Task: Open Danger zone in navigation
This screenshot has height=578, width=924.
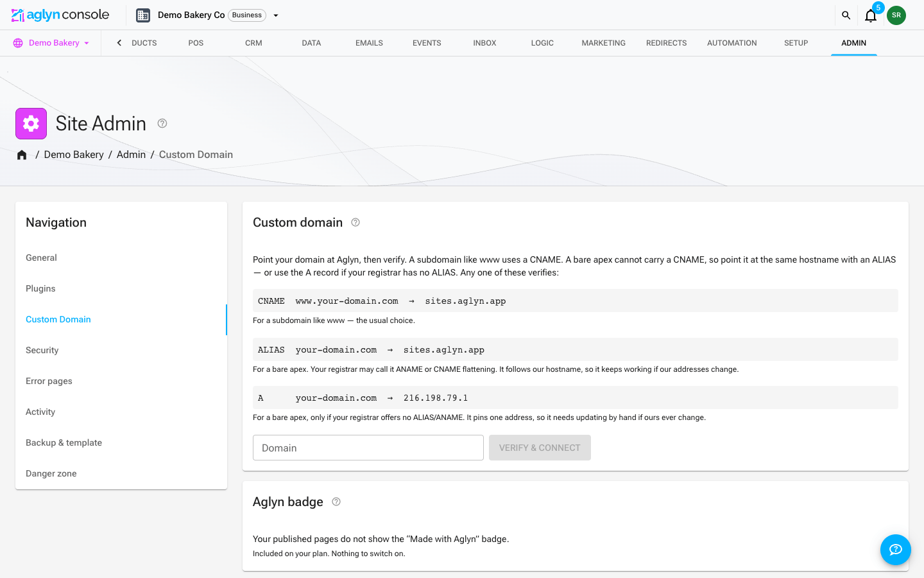Action: (x=121, y=473)
